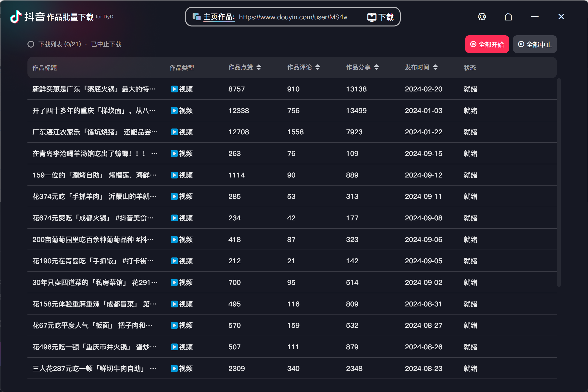Click video icon in row with 2309 likes
This screenshot has height=392, width=588.
[174, 368]
